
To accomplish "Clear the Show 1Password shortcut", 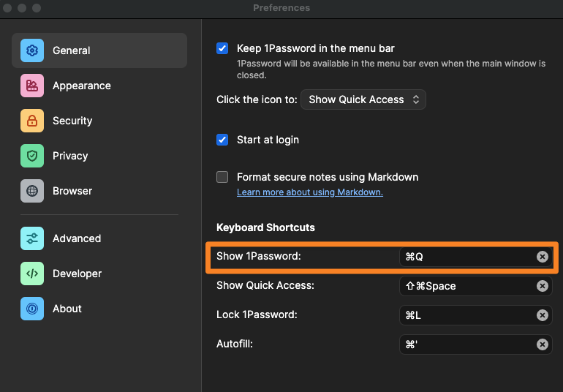I will (x=542, y=257).
